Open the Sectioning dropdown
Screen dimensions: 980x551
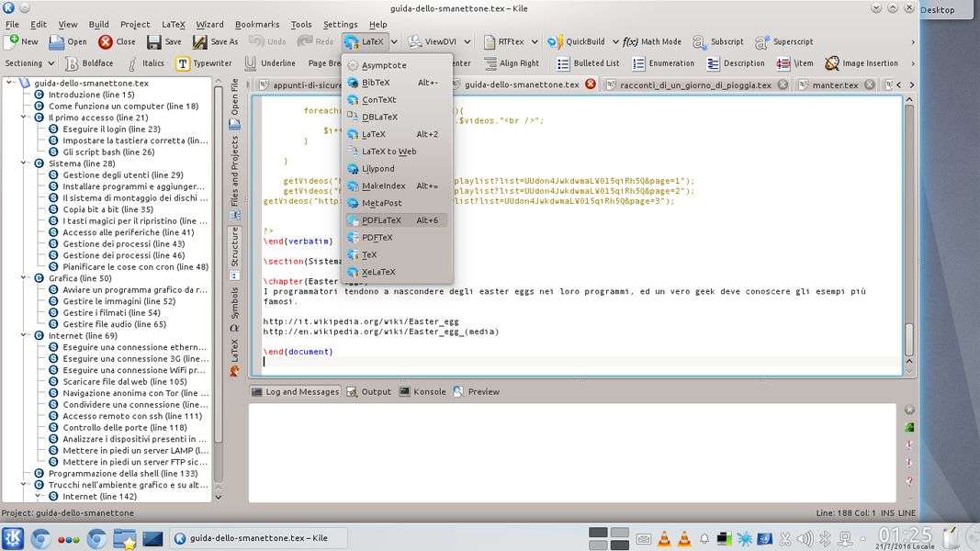point(29,63)
